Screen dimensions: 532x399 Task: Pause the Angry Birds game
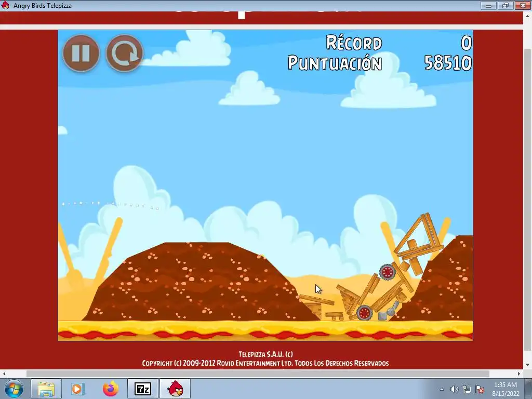coord(81,54)
